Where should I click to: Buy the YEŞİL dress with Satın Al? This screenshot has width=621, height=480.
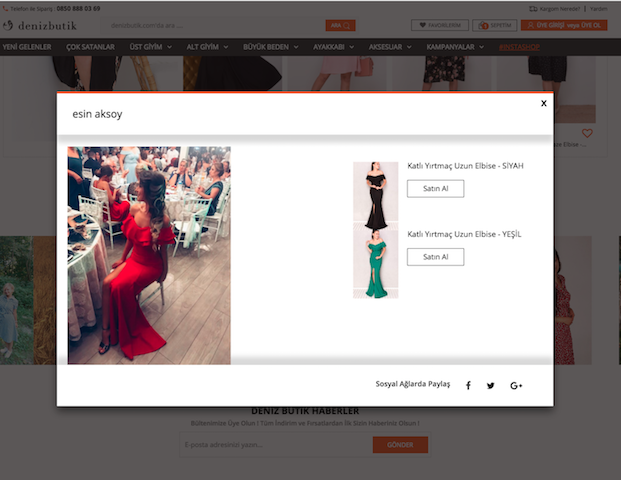(435, 257)
